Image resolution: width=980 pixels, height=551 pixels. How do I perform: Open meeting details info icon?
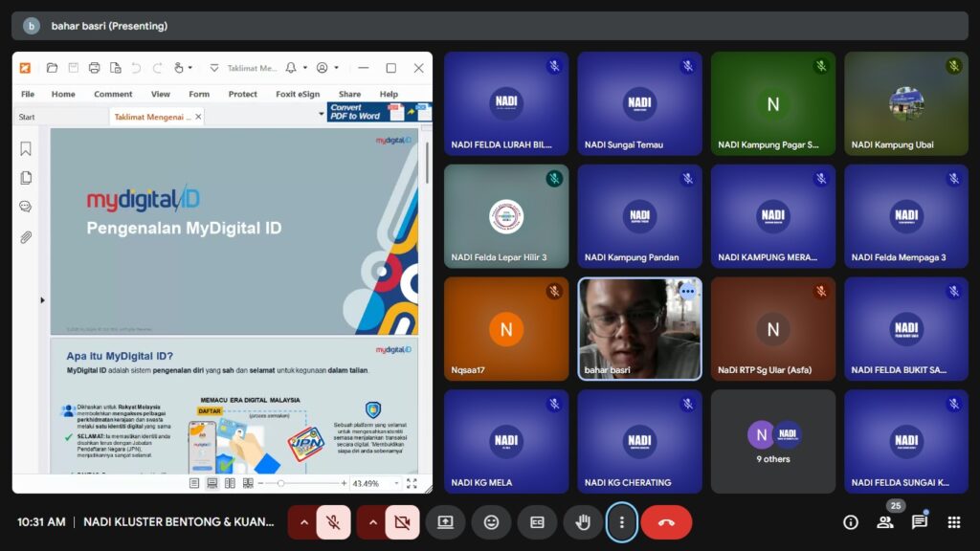click(x=851, y=522)
